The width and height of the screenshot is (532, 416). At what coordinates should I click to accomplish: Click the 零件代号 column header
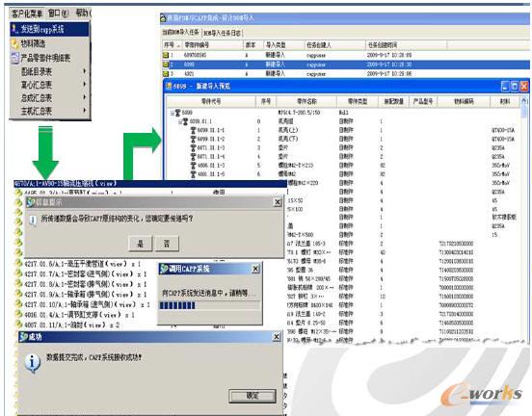tap(211, 101)
